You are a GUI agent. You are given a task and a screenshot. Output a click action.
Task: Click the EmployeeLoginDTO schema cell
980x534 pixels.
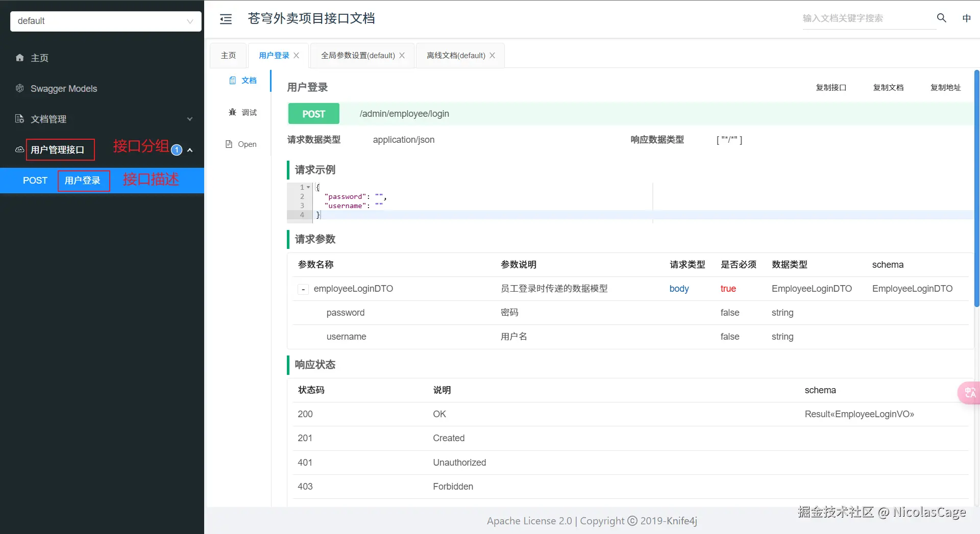click(x=912, y=289)
